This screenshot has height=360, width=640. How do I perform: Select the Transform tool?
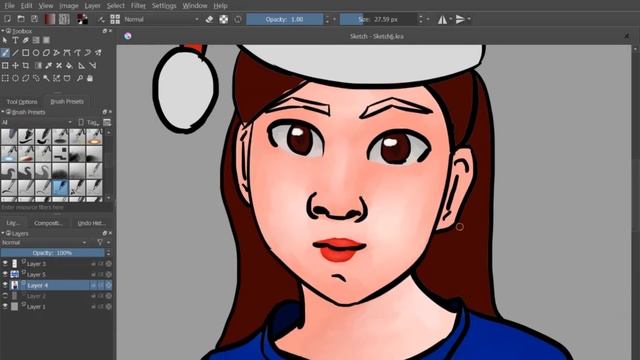[x=5, y=65]
